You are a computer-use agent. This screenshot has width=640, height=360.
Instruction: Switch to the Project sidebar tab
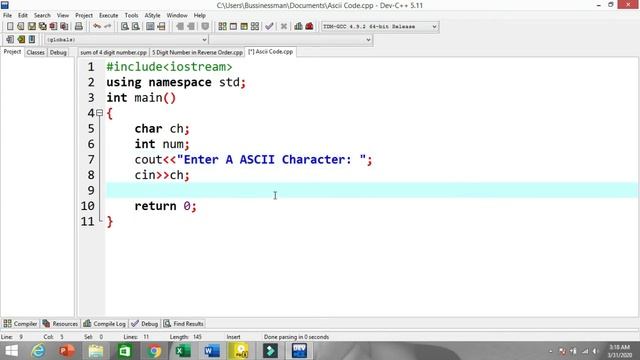click(12, 52)
